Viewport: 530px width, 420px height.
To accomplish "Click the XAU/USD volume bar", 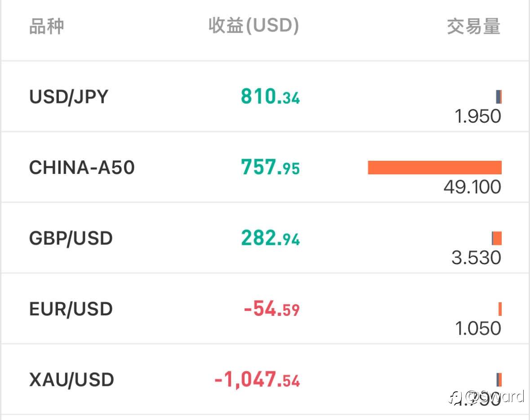I will (x=499, y=380).
